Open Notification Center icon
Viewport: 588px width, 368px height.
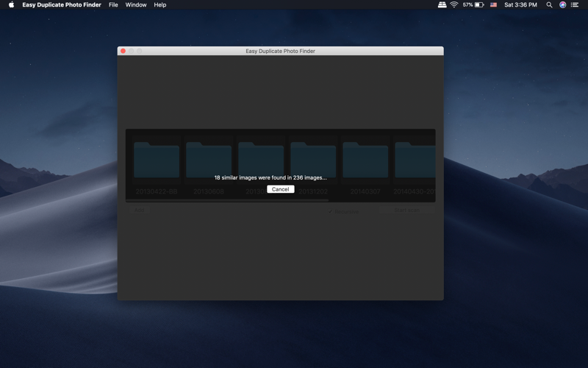(x=575, y=5)
